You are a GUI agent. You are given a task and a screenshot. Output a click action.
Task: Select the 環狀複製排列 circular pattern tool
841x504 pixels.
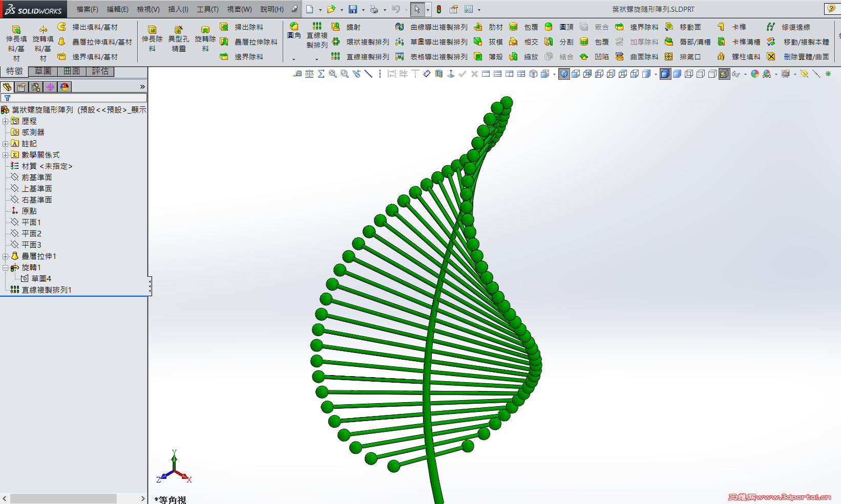tap(360, 42)
